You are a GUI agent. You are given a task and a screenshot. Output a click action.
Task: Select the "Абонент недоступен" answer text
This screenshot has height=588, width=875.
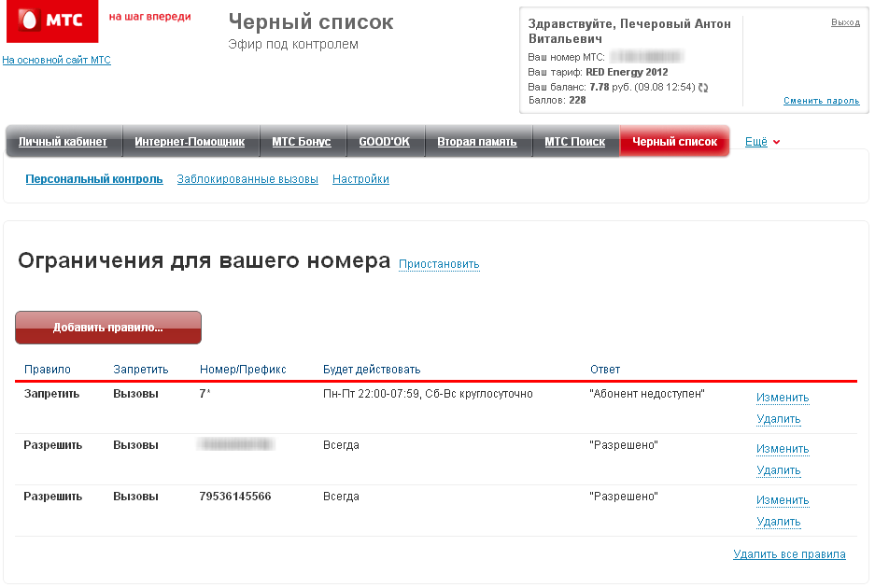click(647, 394)
